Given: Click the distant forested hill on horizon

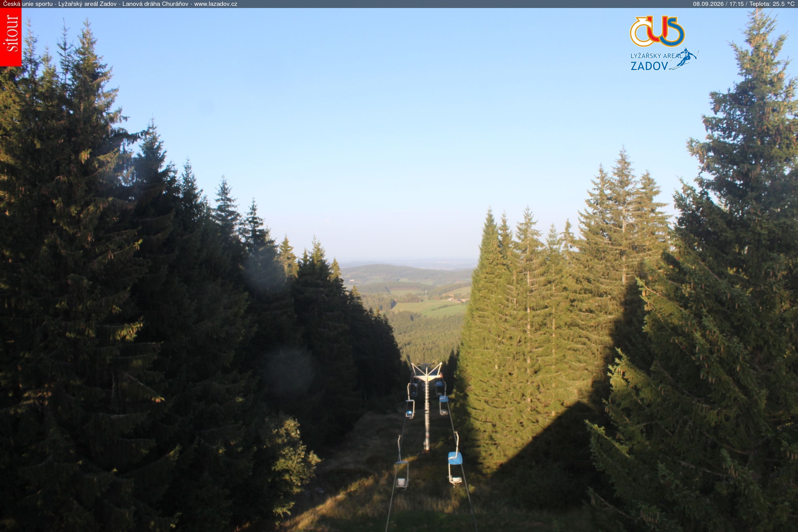Looking at the screenshot, I should click(x=404, y=273).
